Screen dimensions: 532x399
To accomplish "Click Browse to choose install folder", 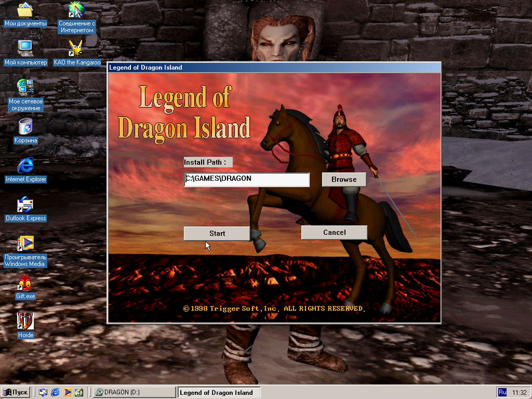I will (344, 180).
